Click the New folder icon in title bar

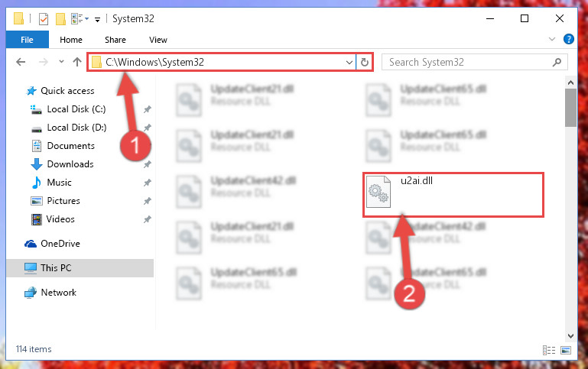click(x=60, y=19)
